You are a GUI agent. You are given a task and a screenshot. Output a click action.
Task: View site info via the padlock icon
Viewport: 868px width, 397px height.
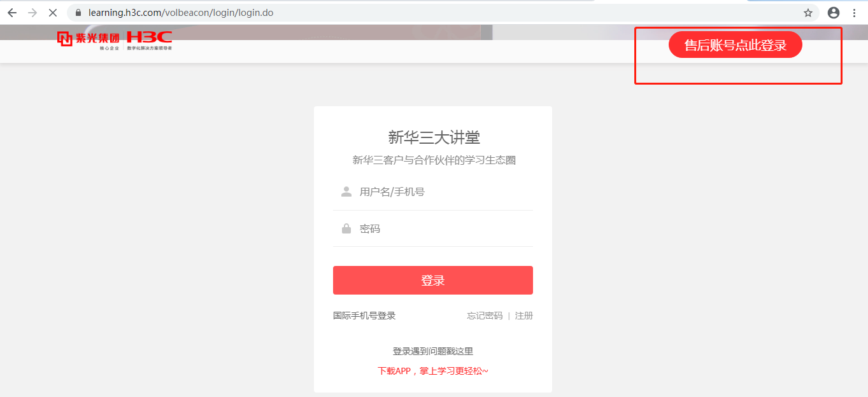pos(78,13)
